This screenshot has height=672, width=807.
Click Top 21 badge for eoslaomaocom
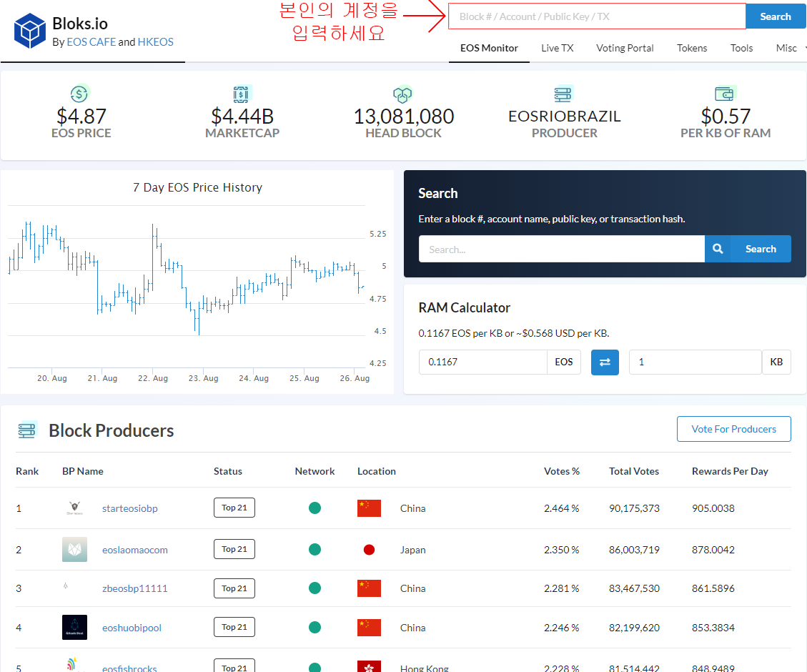point(234,549)
